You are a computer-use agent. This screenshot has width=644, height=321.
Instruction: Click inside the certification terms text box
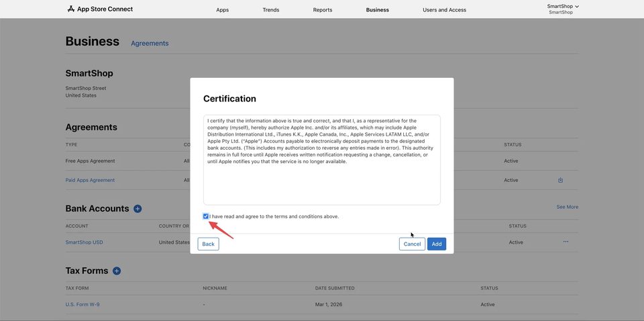click(x=321, y=160)
